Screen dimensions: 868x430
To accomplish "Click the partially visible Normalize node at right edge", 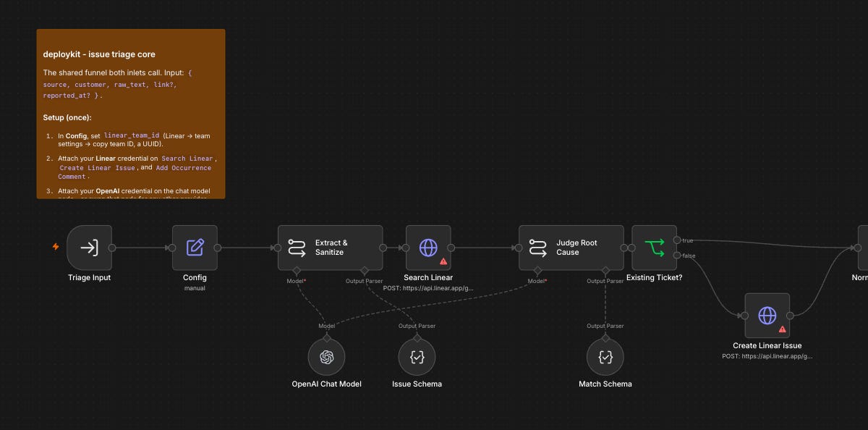I will click(x=863, y=248).
